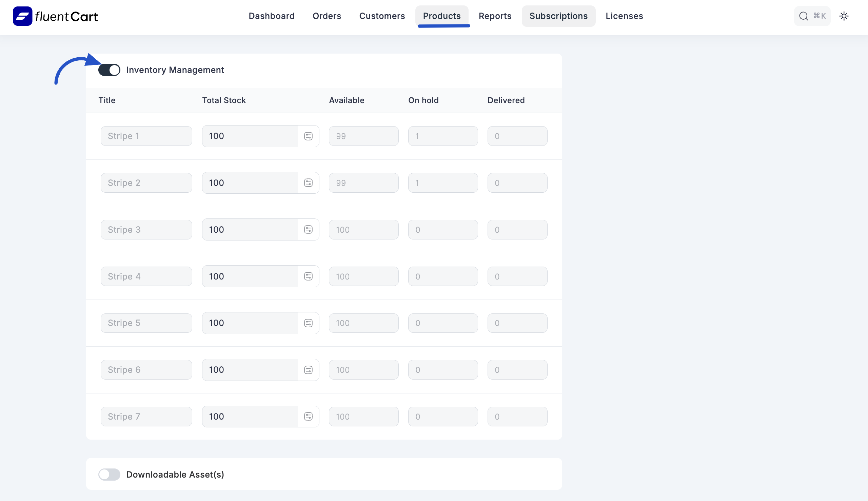Screen dimensions: 868x501
Task: Open stock adjustment for Stripe 3
Action: point(309,229)
